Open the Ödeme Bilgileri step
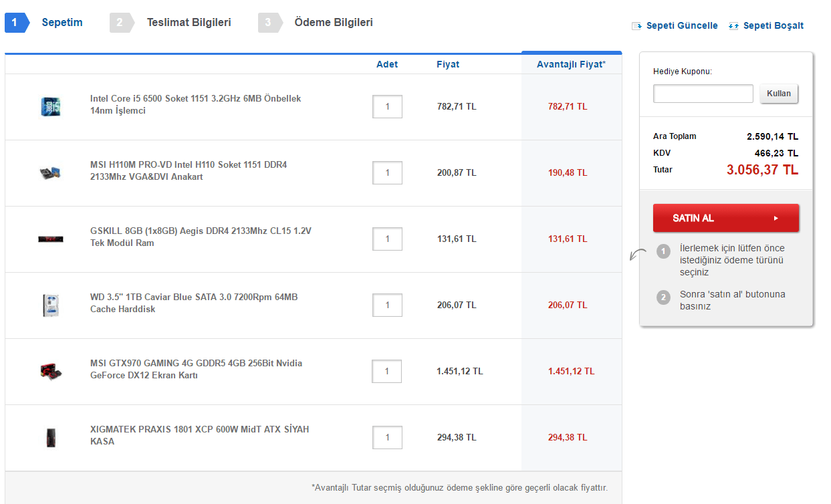 point(333,23)
